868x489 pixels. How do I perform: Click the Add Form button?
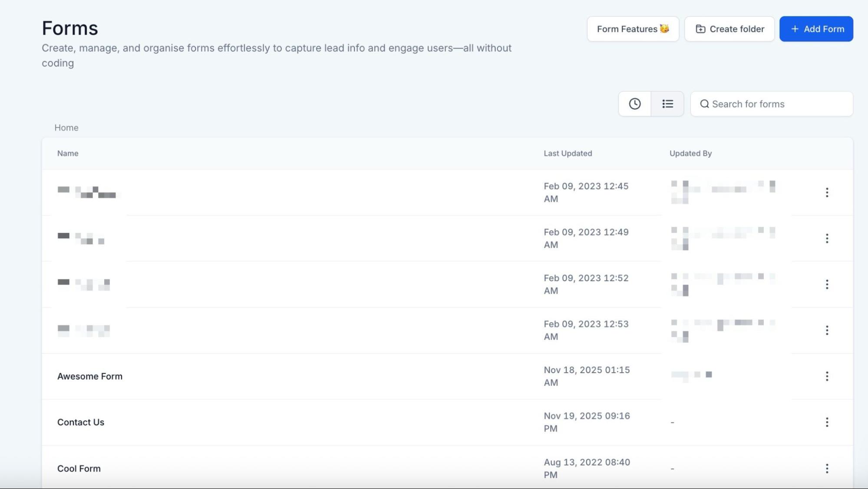(x=816, y=29)
